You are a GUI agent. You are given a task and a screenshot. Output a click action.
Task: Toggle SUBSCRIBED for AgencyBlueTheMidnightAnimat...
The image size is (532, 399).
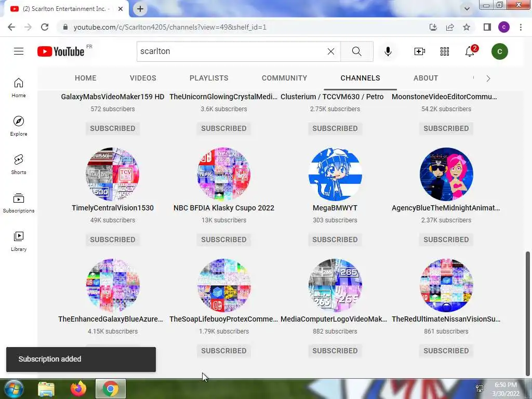tap(446, 240)
